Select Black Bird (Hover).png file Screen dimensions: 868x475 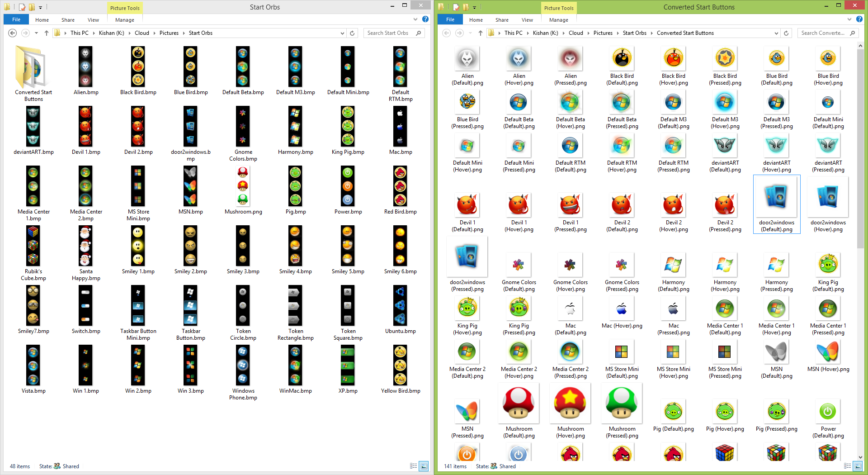click(674, 66)
